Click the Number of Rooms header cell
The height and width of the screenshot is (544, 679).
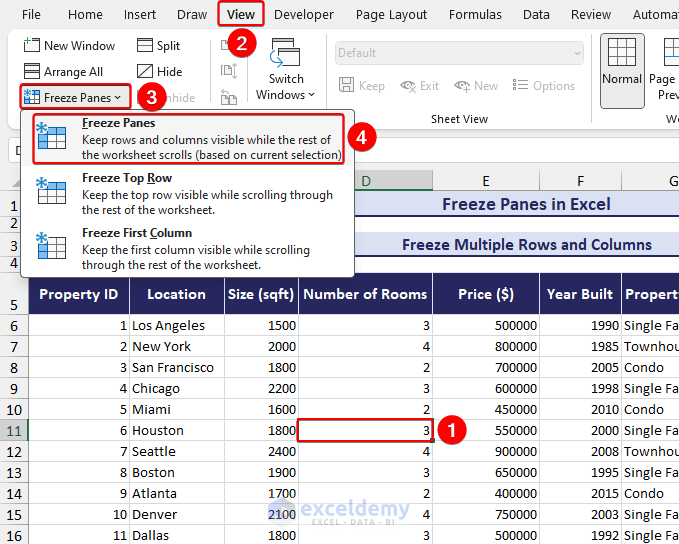[x=365, y=294]
